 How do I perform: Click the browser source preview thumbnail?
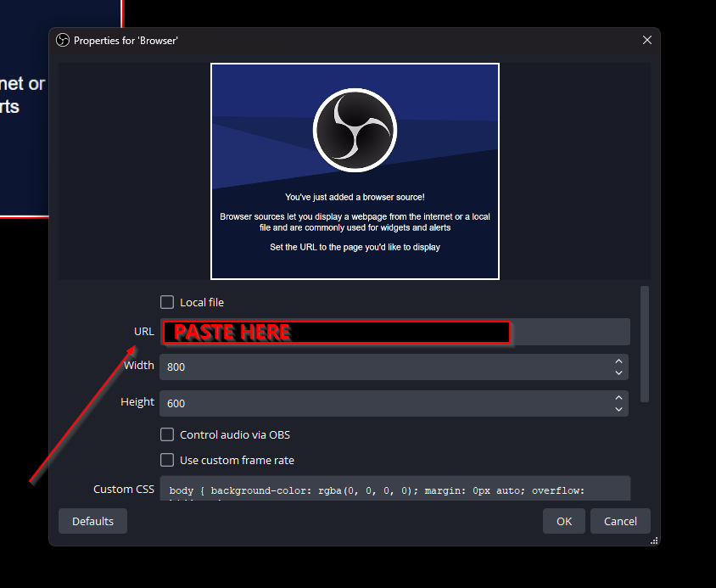click(355, 171)
